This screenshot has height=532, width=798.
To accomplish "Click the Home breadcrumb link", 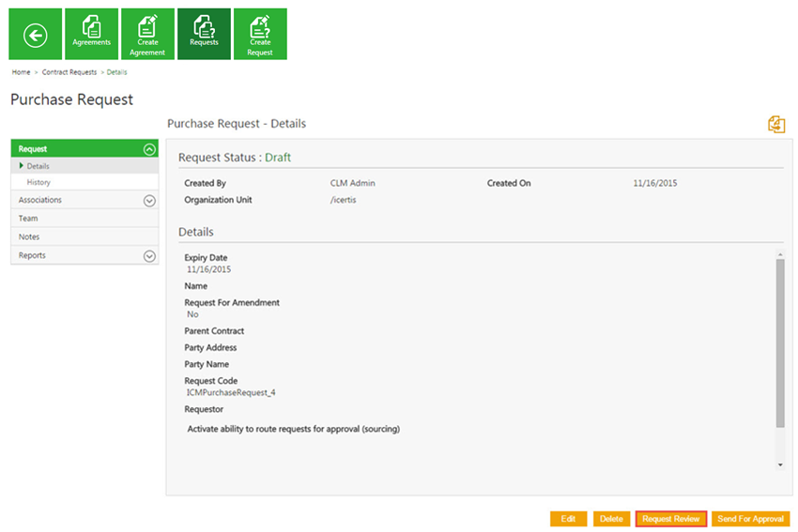I will [21, 72].
